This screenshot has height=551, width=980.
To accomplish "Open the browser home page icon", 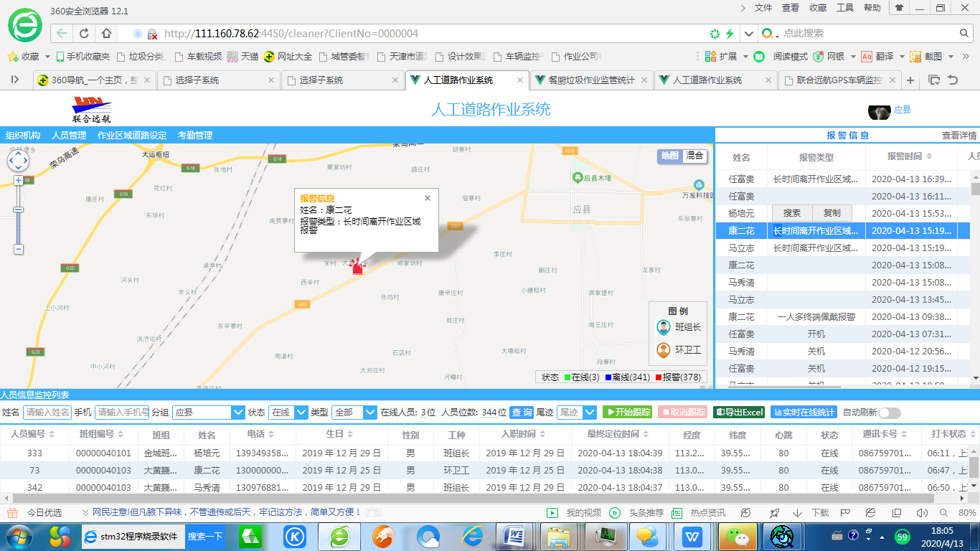I will click(x=106, y=33).
